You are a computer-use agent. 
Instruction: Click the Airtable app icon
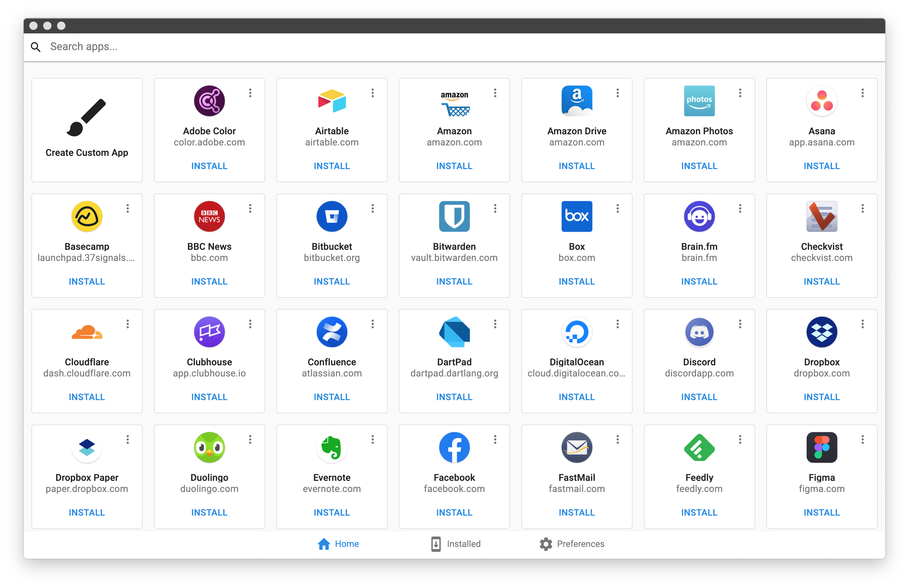click(x=332, y=101)
